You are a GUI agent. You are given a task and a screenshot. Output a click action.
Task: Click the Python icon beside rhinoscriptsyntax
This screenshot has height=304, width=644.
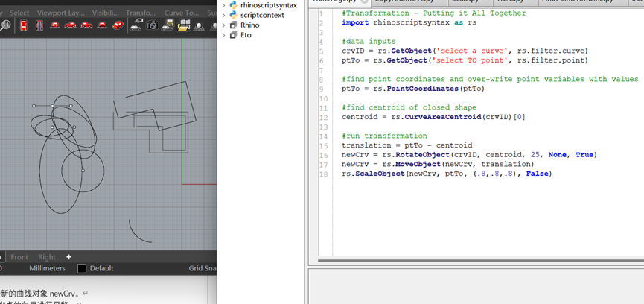(x=233, y=5)
